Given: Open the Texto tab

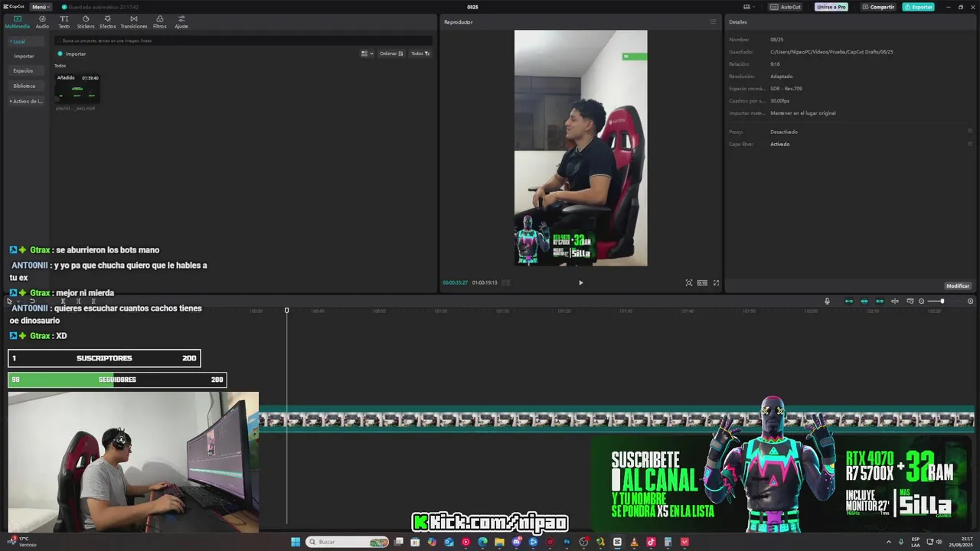Looking at the screenshot, I should tap(64, 22).
